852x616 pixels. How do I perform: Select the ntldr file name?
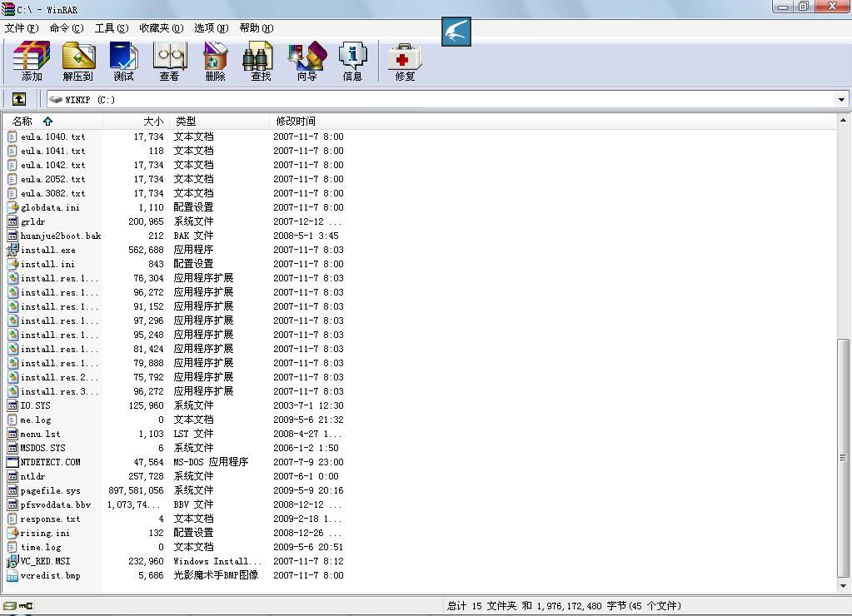32,476
